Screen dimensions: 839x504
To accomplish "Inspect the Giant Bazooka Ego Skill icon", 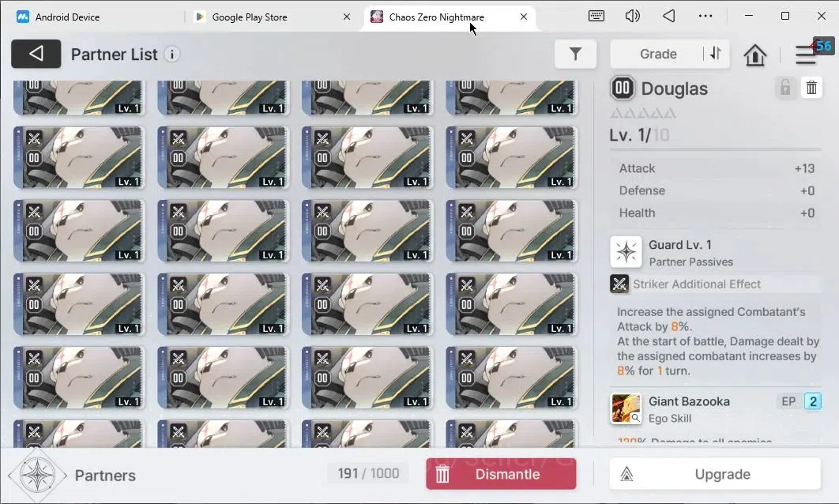I will coord(626,408).
